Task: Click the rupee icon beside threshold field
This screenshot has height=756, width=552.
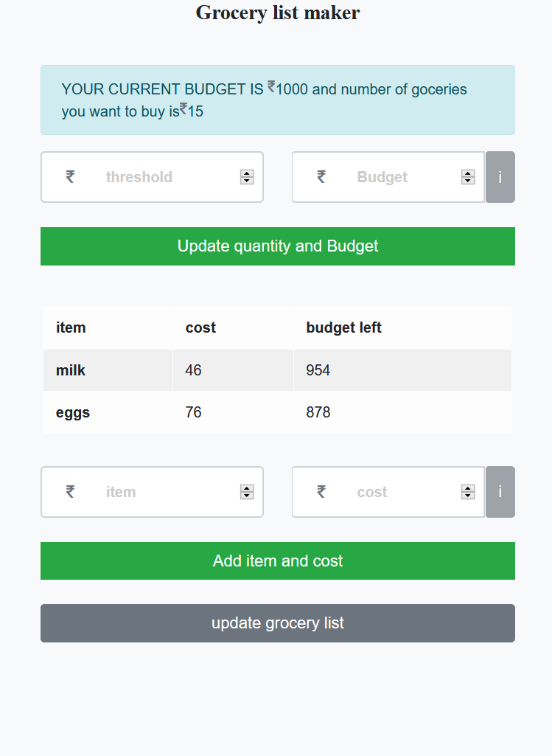Action: coord(70,177)
